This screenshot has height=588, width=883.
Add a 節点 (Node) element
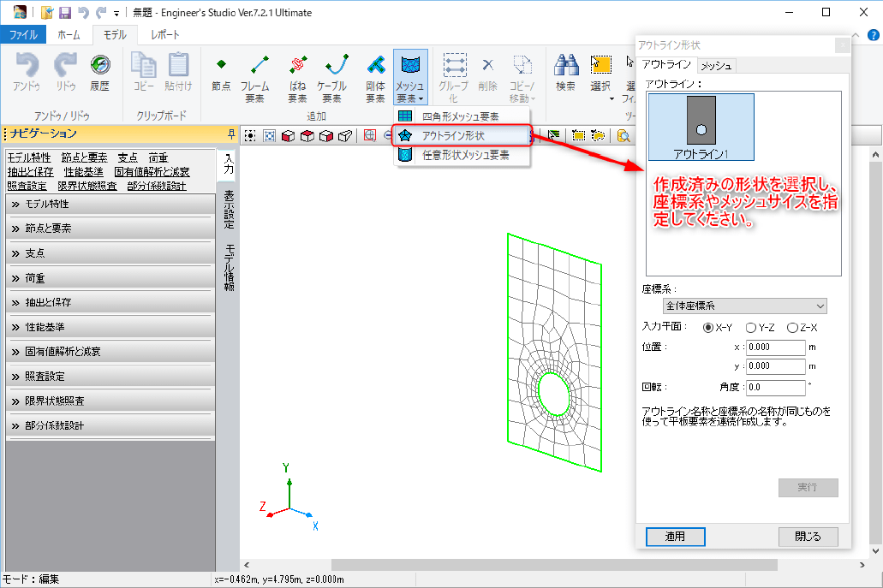tap(221, 71)
